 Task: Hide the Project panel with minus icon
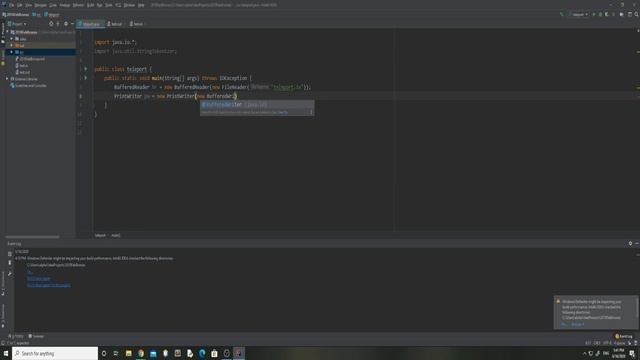[72, 24]
